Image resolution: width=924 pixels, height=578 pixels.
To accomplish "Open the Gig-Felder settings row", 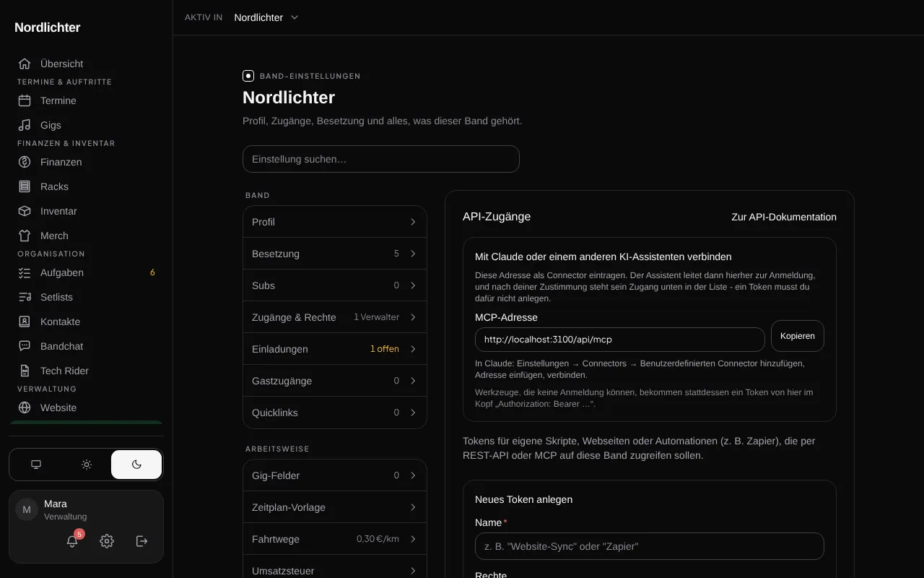I will [335, 475].
